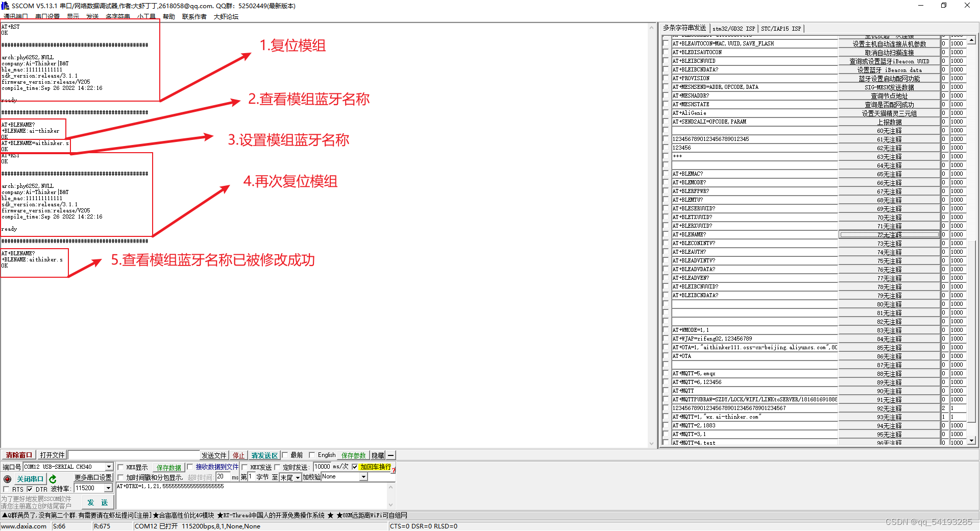Open the 加校验 None checksum dropdown

363,477
